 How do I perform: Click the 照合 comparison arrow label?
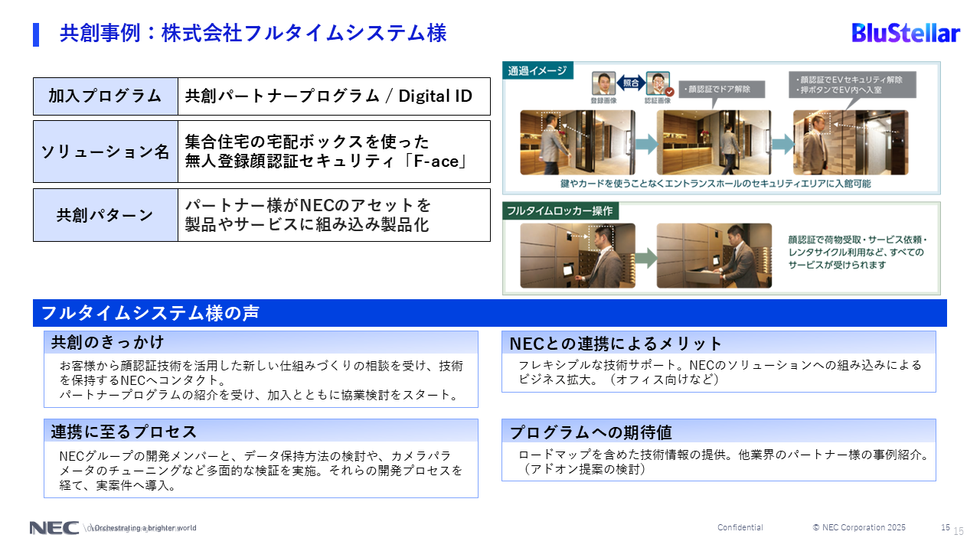tap(631, 82)
